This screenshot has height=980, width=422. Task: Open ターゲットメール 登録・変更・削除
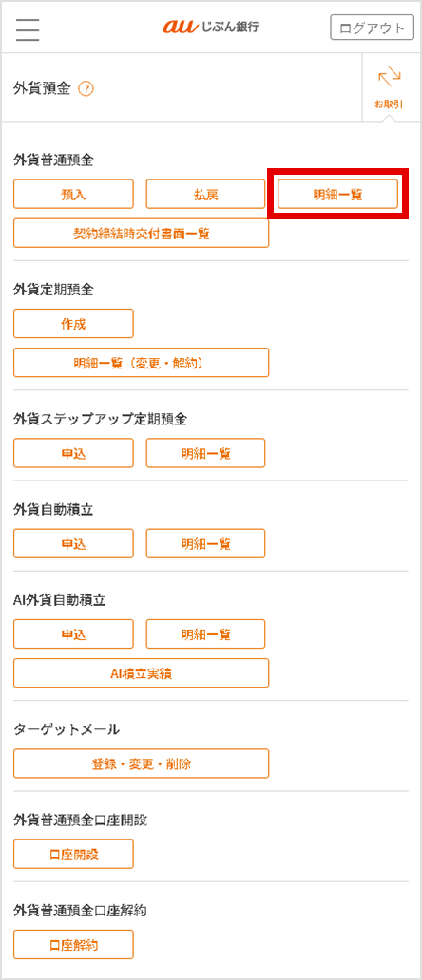[142, 763]
